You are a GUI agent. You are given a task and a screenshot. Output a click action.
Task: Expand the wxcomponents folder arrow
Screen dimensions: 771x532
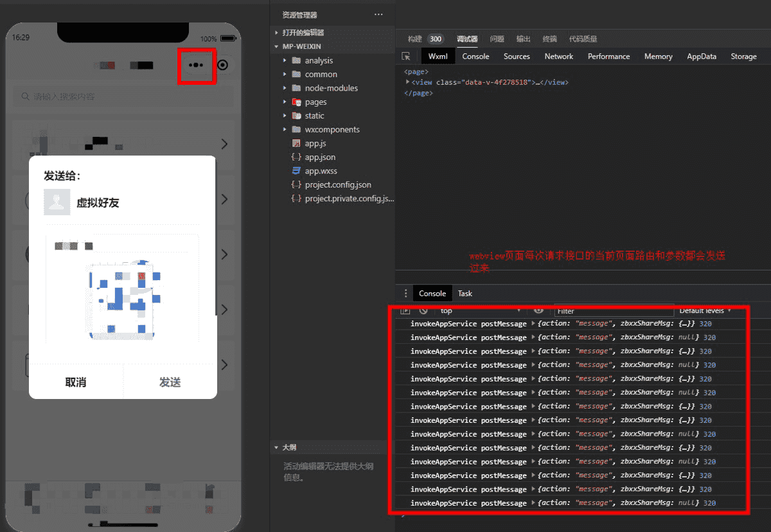tap(285, 129)
